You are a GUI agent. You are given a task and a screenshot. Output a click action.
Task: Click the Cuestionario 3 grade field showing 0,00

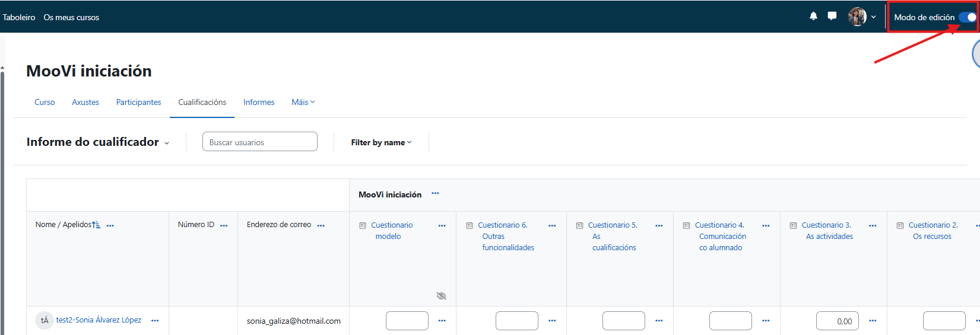pos(837,321)
